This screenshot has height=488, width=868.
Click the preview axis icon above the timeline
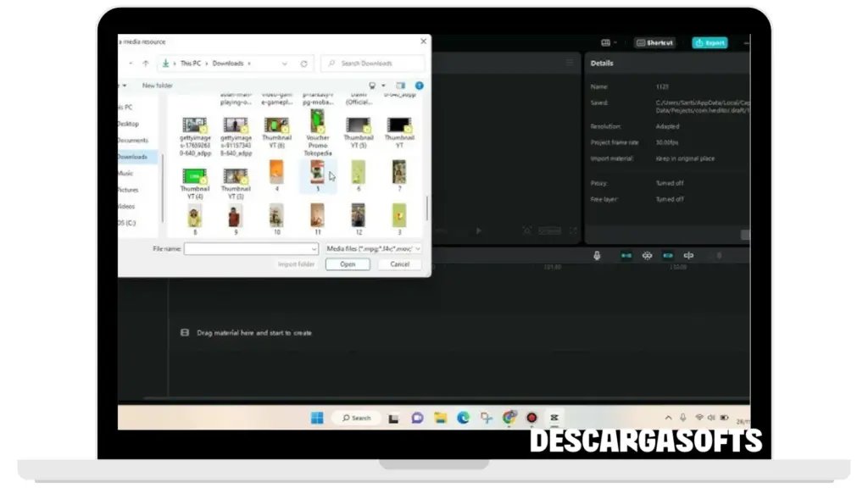click(x=688, y=255)
